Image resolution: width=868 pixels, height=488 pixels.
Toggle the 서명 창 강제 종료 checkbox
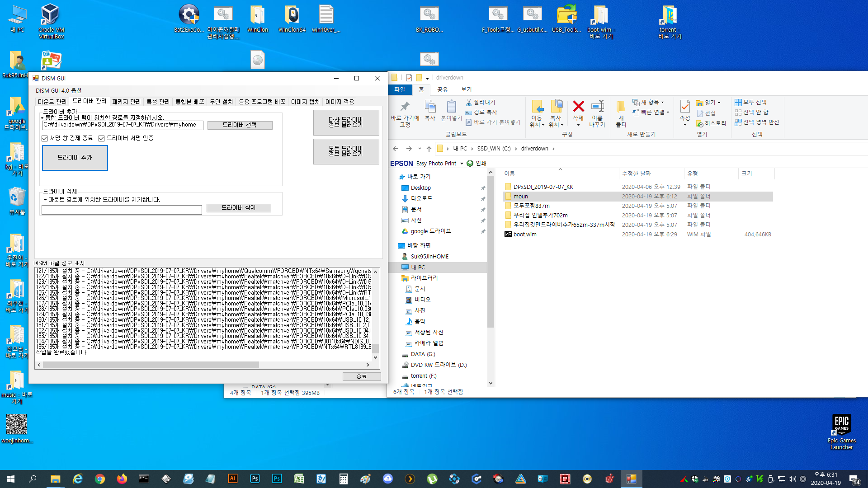[x=44, y=138]
